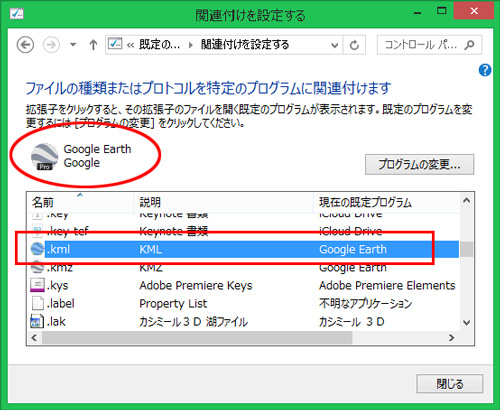500x410 pixels.
Task: Select the .kys extension row
Action: (243, 285)
